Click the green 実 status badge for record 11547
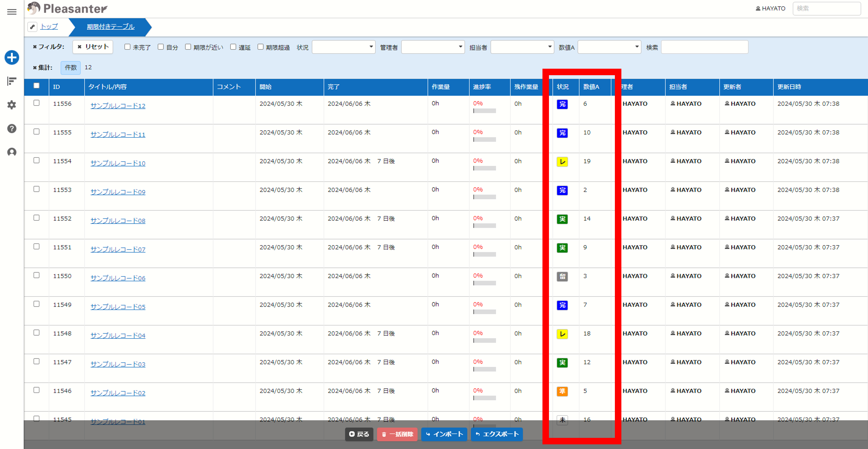868x449 pixels. tap(562, 362)
